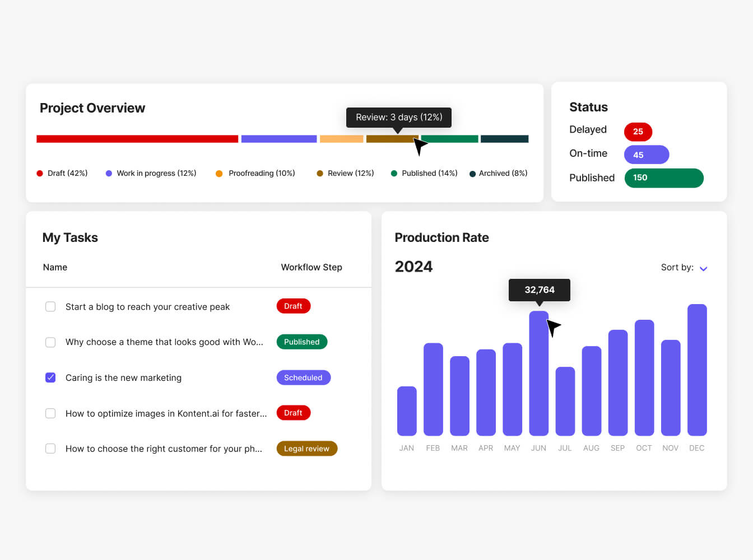Screen dimensions: 753x560
Task: Uncheck the 'Caring is the new marketing' checkbox
Action: 50,377
